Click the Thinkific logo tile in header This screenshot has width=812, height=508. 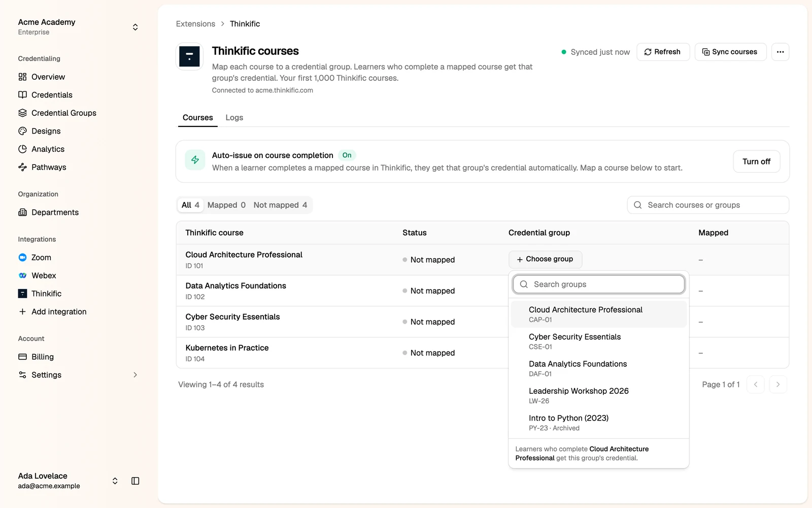point(189,56)
